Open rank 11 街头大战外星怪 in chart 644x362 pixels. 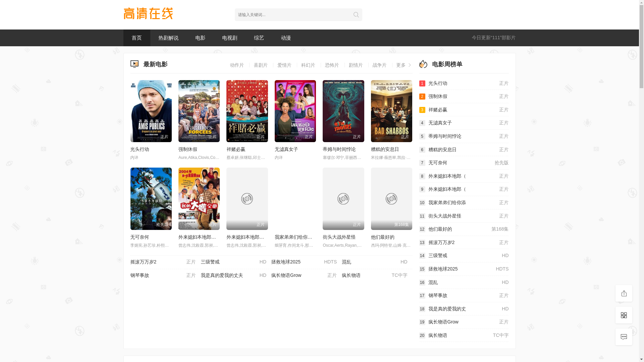pyautogui.click(x=464, y=216)
